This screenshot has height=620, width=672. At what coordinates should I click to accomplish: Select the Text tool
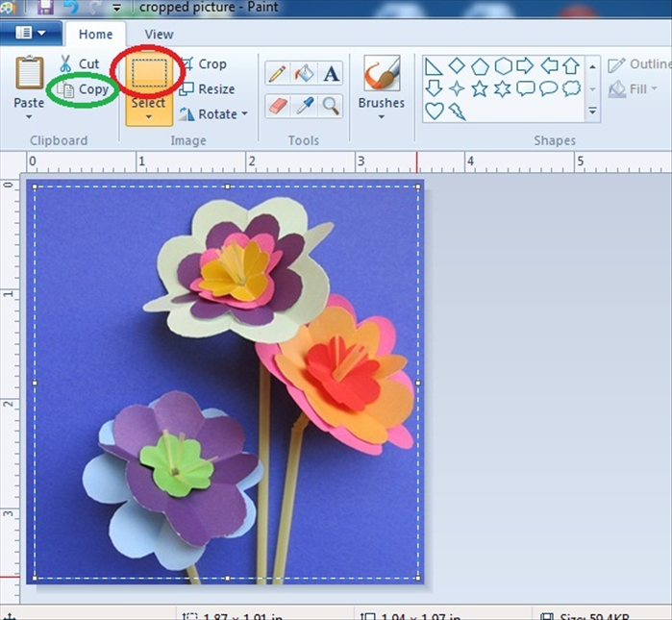pyautogui.click(x=331, y=73)
